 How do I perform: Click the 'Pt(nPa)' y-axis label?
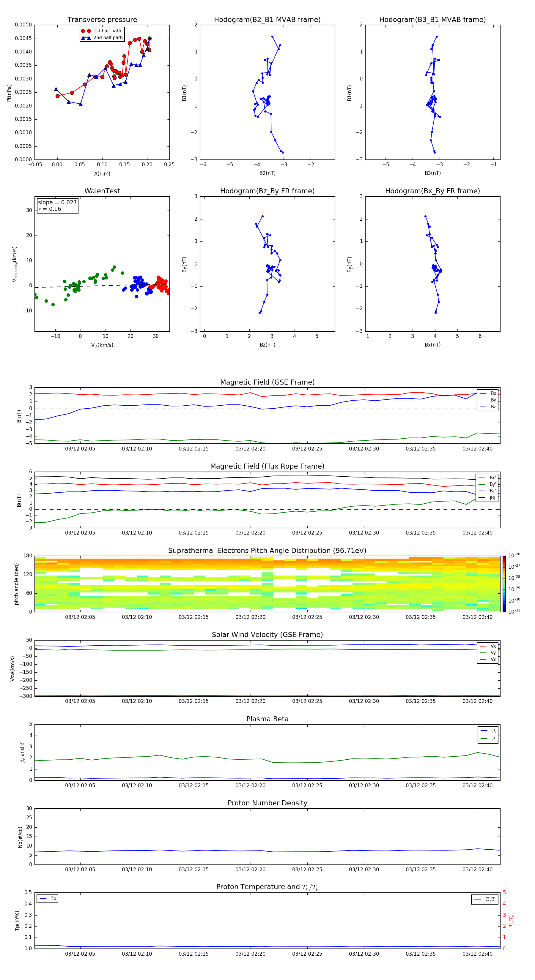(x=9, y=93)
